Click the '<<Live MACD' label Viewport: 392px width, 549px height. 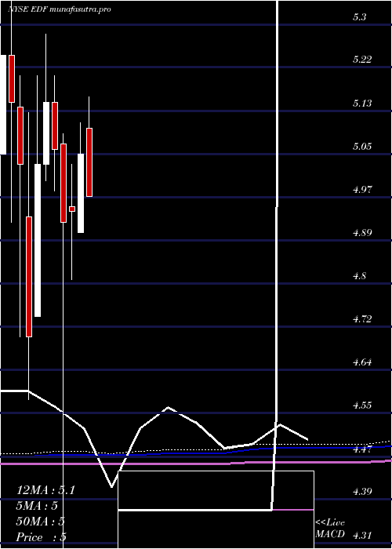point(330,529)
